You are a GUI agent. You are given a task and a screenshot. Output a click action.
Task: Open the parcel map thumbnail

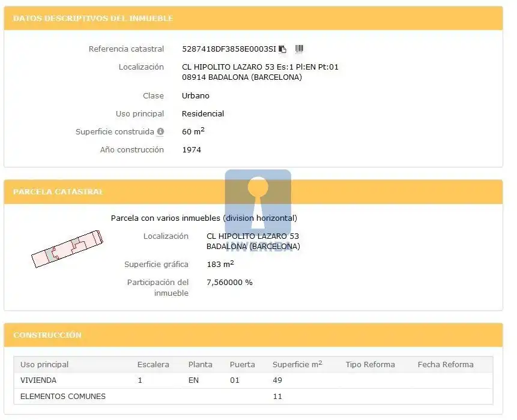click(x=67, y=249)
